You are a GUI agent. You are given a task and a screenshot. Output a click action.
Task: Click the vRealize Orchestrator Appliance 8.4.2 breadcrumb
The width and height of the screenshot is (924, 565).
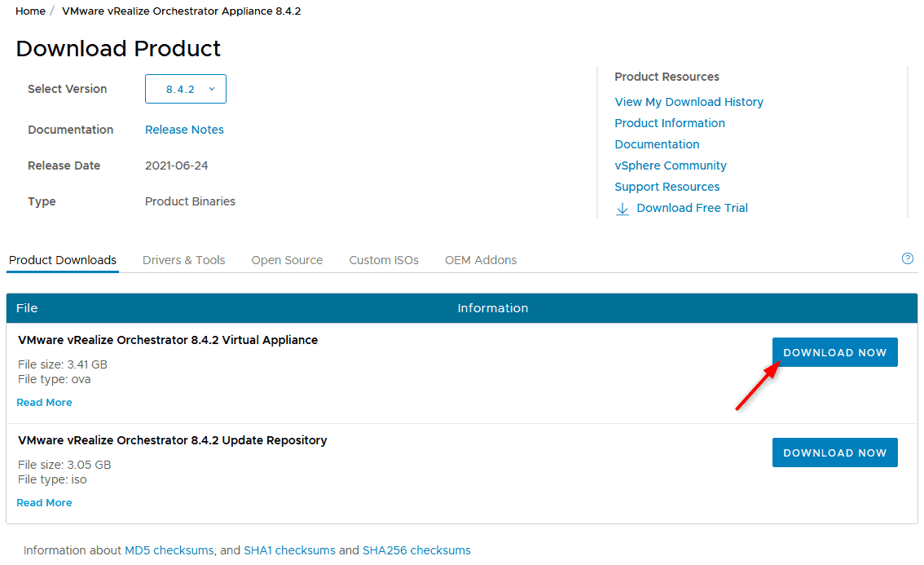click(x=182, y=11)
